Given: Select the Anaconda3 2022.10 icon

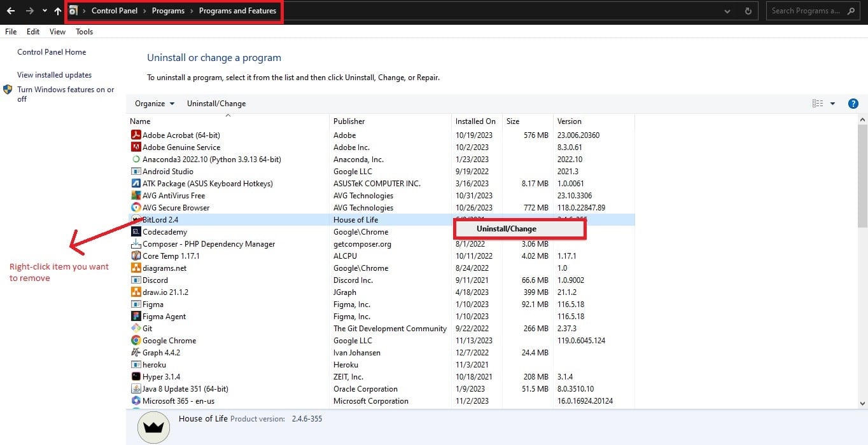Looking at the screenshot, I should [136, 159].
